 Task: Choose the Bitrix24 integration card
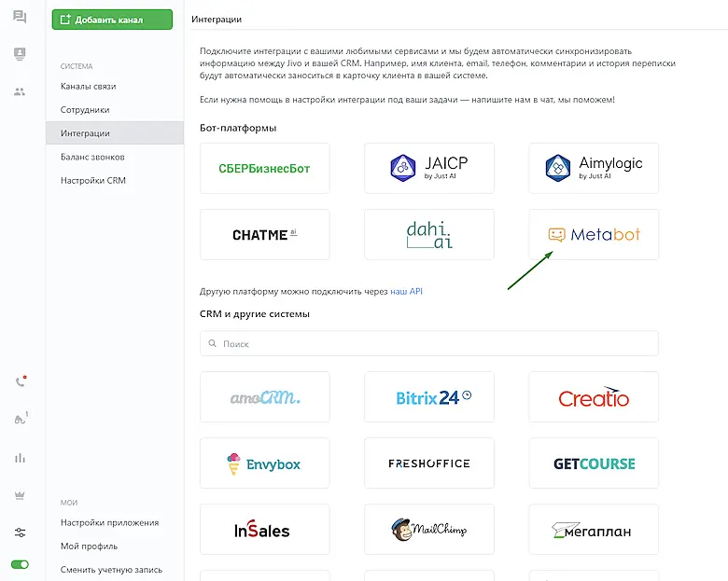click(429, 397)
